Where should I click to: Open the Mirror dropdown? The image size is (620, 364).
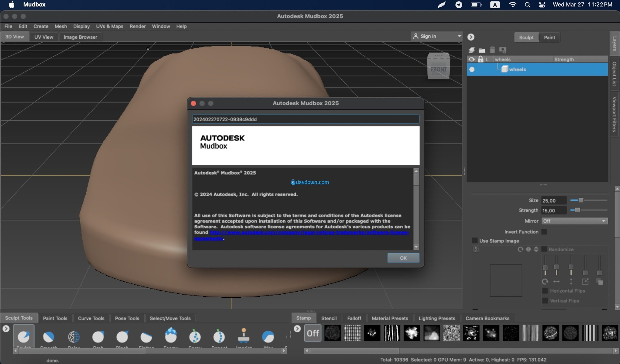pos(574,221)
